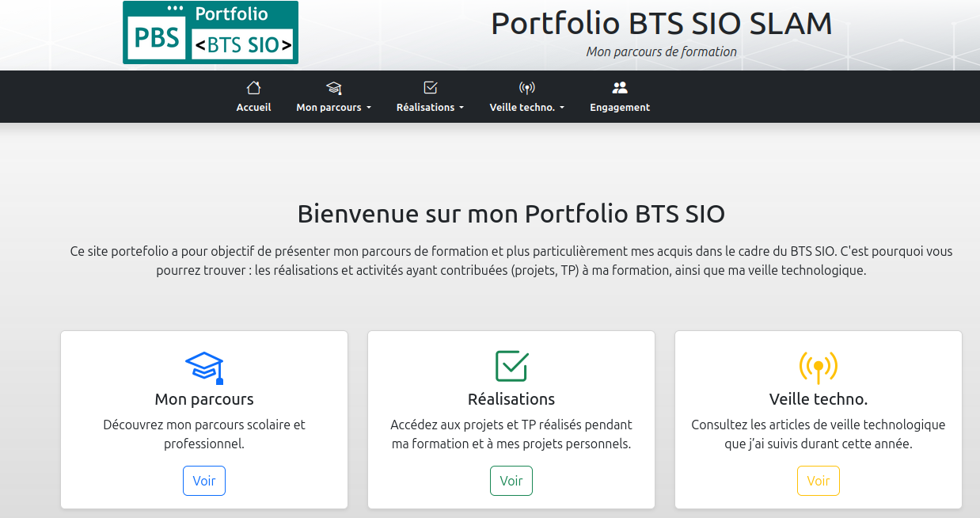Click the antenna icon above Veille techno

[526, 88]
